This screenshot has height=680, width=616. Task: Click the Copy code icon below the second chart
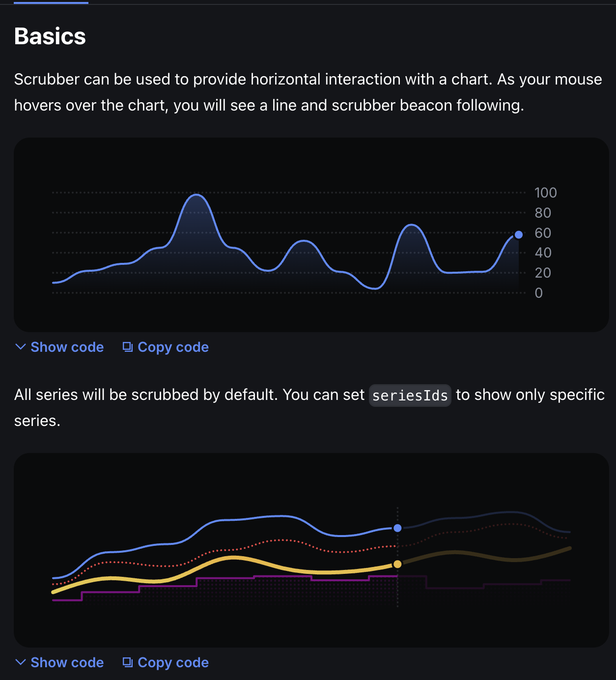127,662
